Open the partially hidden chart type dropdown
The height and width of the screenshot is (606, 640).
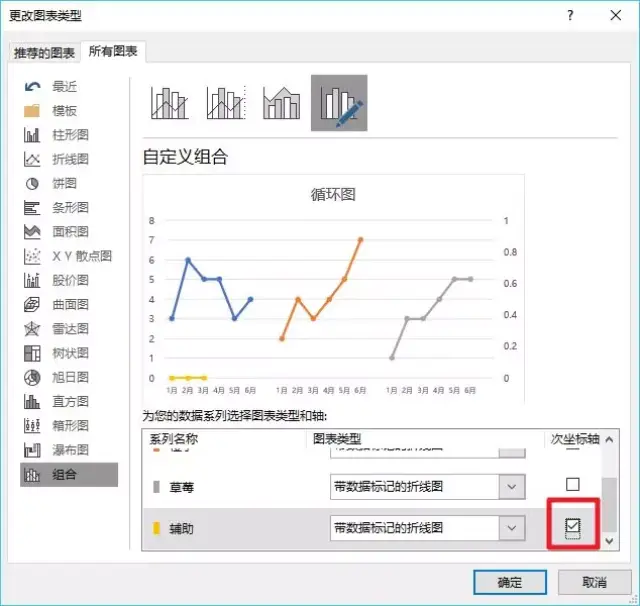click(x=512, y=452)
